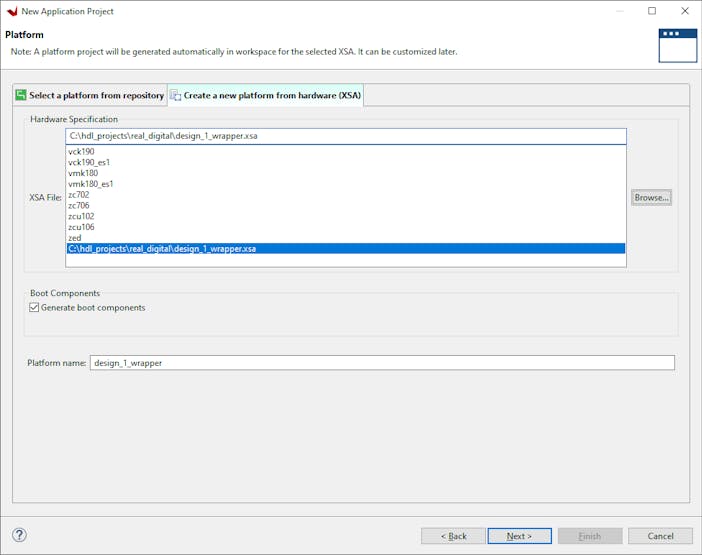This screenshot has width=702, height=555.
Task: Pick zc702 from the hardware list
Action: [346, 195]
